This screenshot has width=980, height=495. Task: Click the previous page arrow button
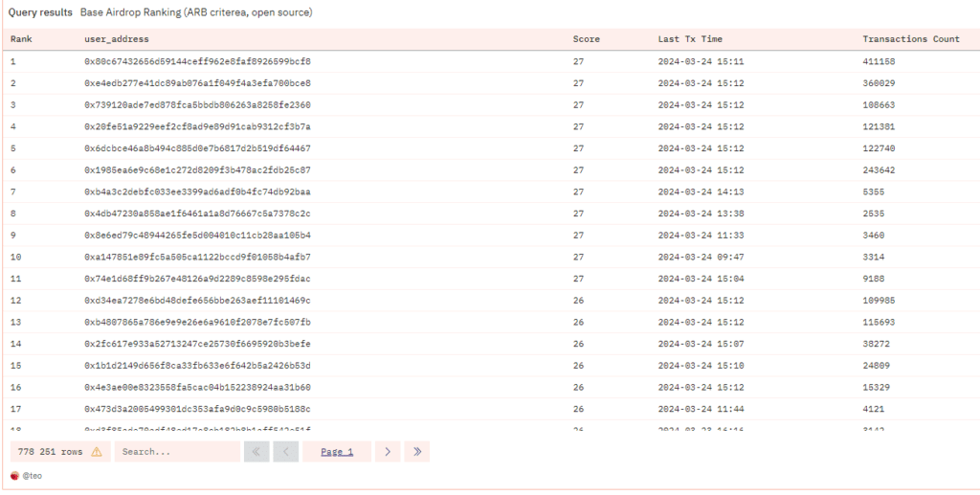click(x=286, y=452)
